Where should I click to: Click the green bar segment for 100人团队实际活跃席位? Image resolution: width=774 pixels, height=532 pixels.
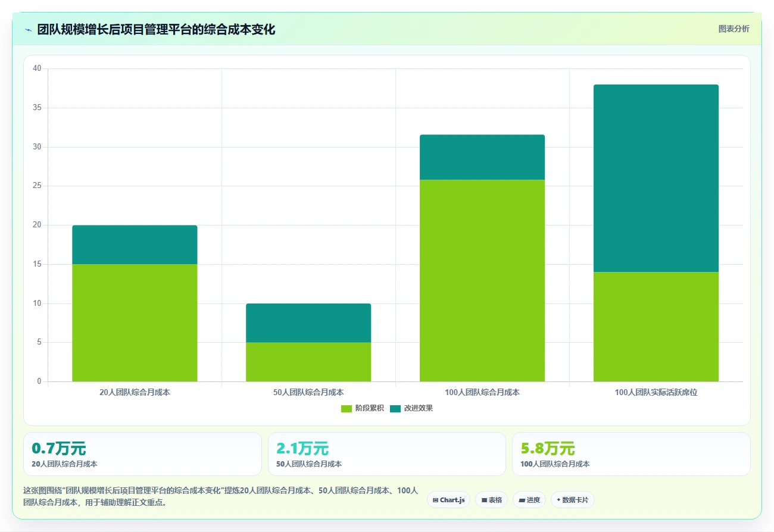tap(656, 327)
